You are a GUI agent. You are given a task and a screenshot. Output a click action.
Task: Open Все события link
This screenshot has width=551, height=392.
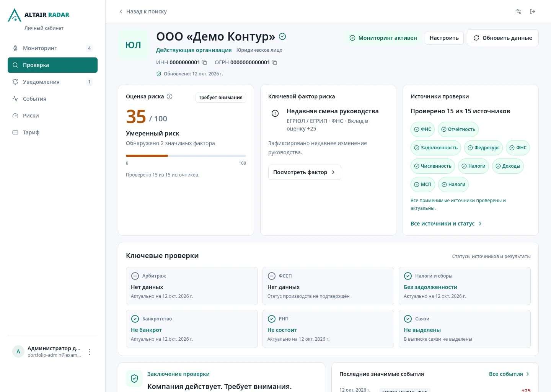(x=509, y=374)
